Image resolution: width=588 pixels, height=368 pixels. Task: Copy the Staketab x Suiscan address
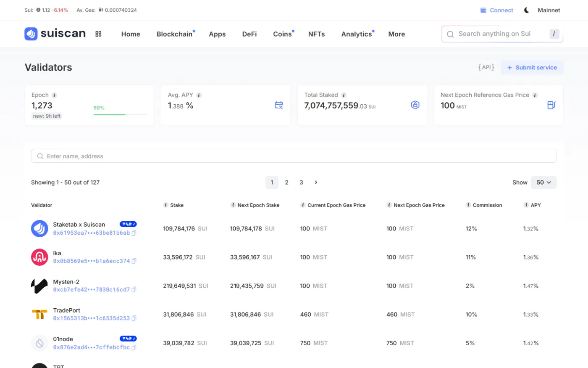tap(134, 233)
